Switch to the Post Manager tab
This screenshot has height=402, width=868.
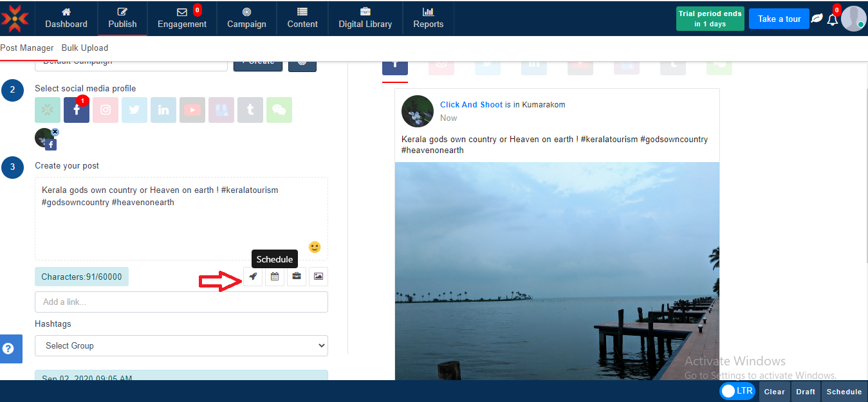click(x=27, y=48)
